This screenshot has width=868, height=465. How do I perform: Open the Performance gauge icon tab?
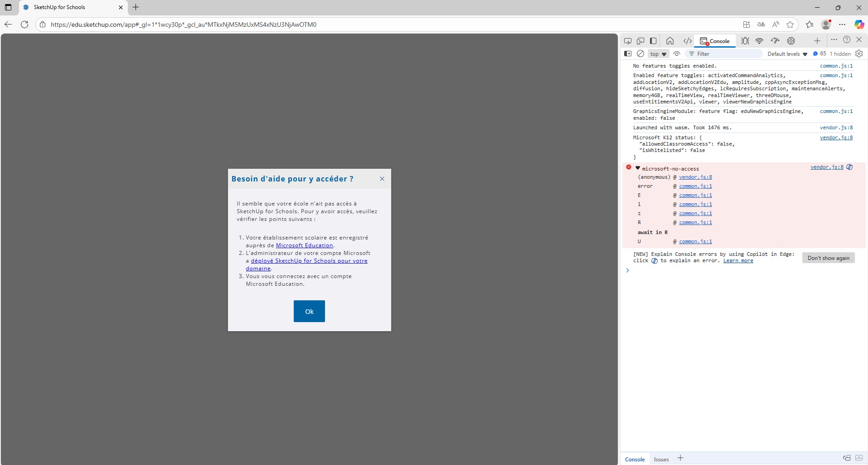point(775,41)
